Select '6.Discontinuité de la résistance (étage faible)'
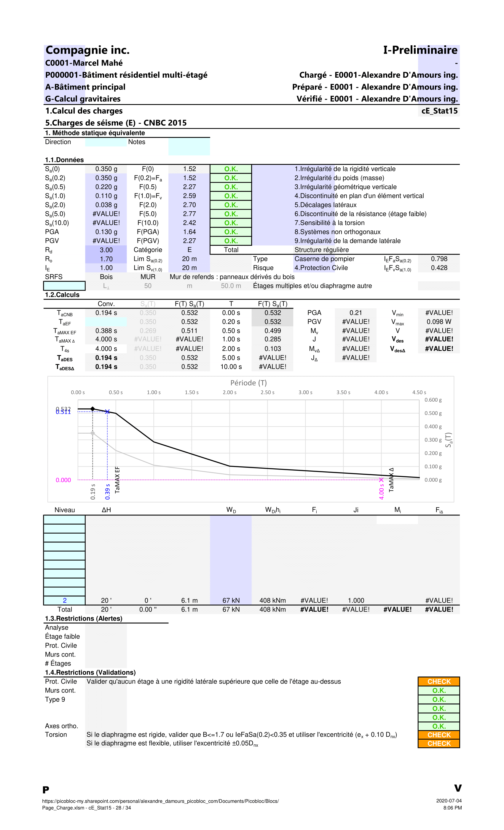Screen dimensions: 504x830 [361, 214]
